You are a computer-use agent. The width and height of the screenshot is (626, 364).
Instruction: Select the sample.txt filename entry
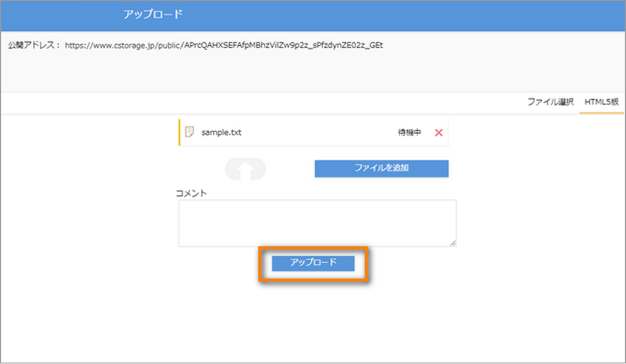click(x=222, y=132)
